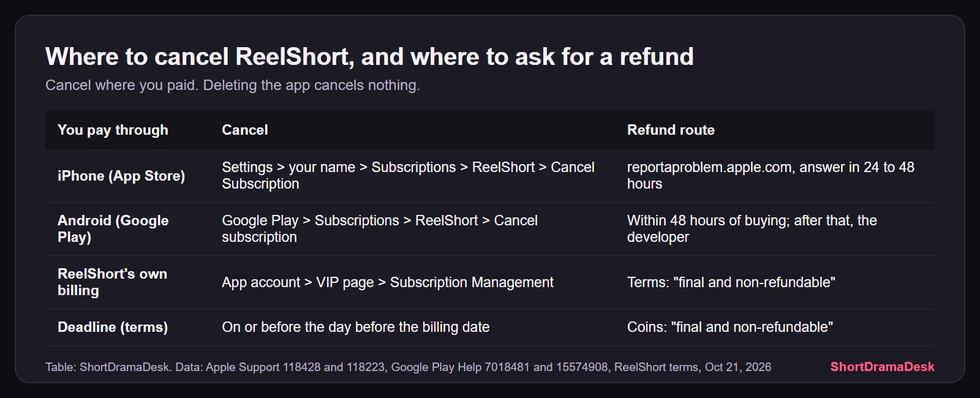Screen dimensions: 980x398
Task: Select the 'Android (Google Play)' row label
Action: tap(113, 229)
